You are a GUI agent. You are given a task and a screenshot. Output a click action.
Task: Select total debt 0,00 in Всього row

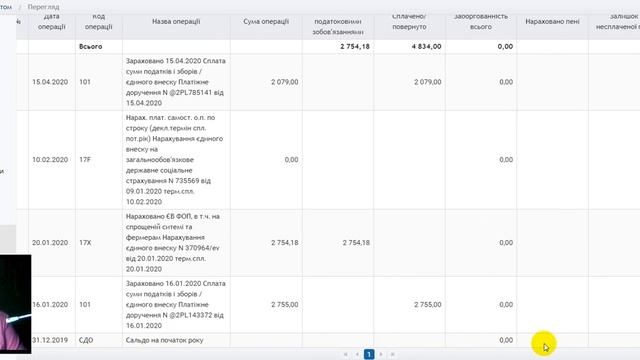click(x=505, y=47)
